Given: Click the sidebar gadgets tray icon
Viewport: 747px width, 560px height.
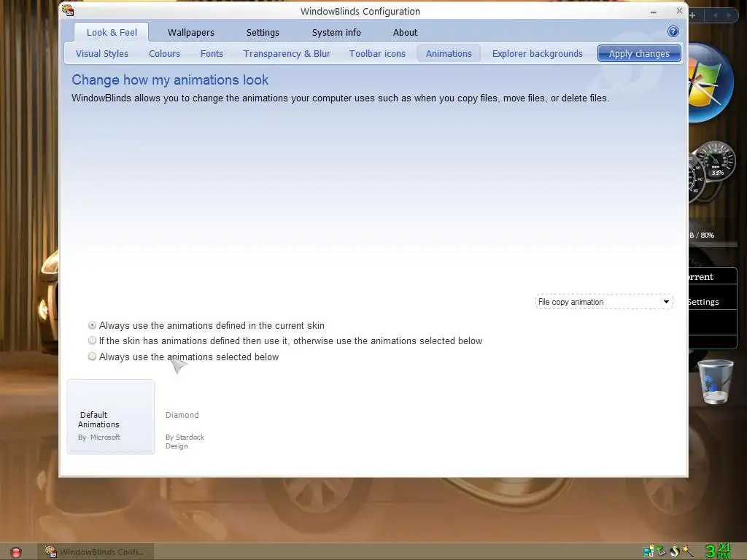Looking at the screenshot, I should coord(648,551).
